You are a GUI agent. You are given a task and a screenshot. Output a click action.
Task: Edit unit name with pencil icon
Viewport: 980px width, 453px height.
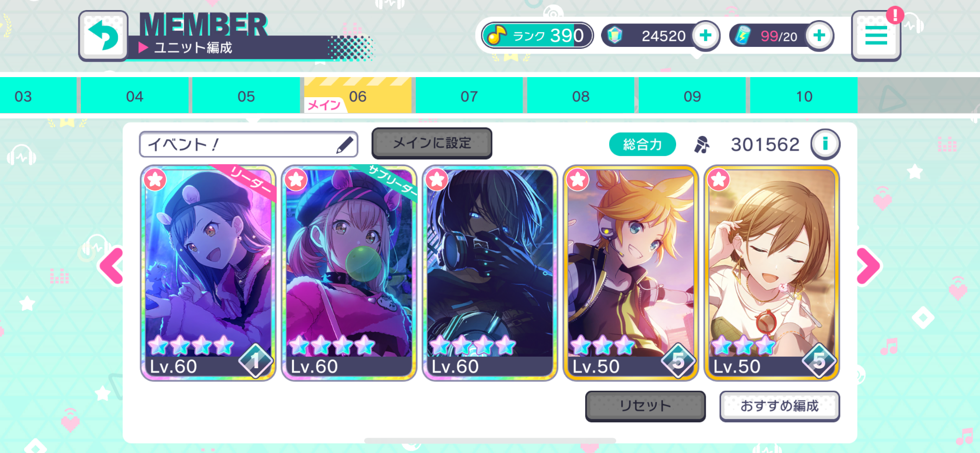(345, 145)
